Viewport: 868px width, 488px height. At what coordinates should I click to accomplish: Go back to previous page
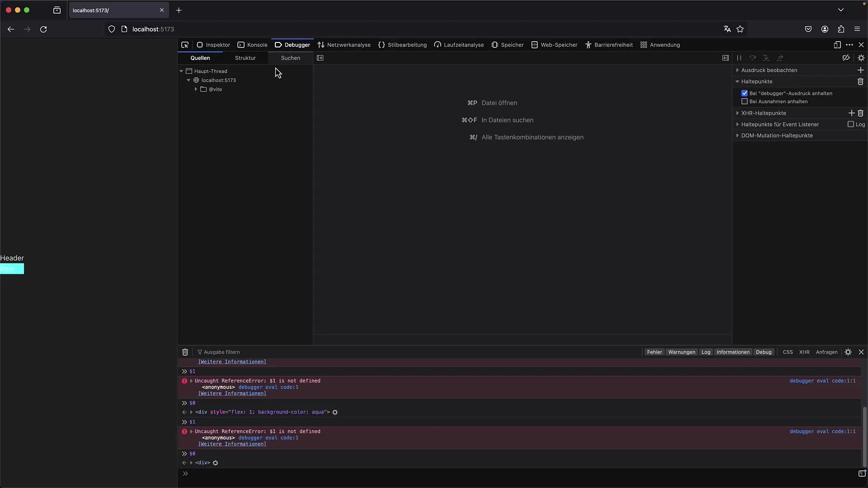[x=11, y=29]
